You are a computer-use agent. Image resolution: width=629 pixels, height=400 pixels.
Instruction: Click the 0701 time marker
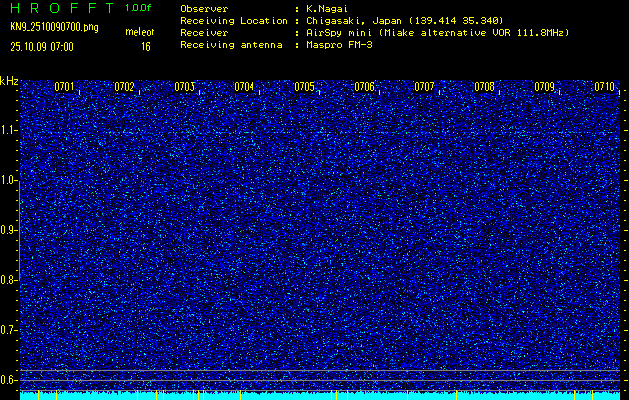pyautogui.click(x=64, y=87)
